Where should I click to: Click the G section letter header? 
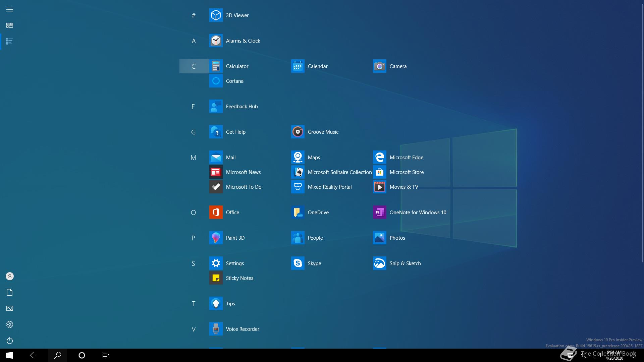point(194,132)
